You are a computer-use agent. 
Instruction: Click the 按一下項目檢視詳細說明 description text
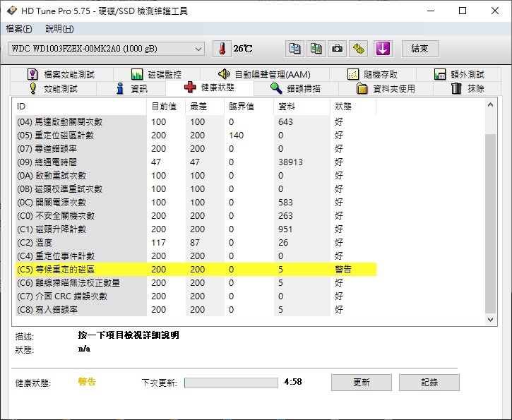pos(129,335)
